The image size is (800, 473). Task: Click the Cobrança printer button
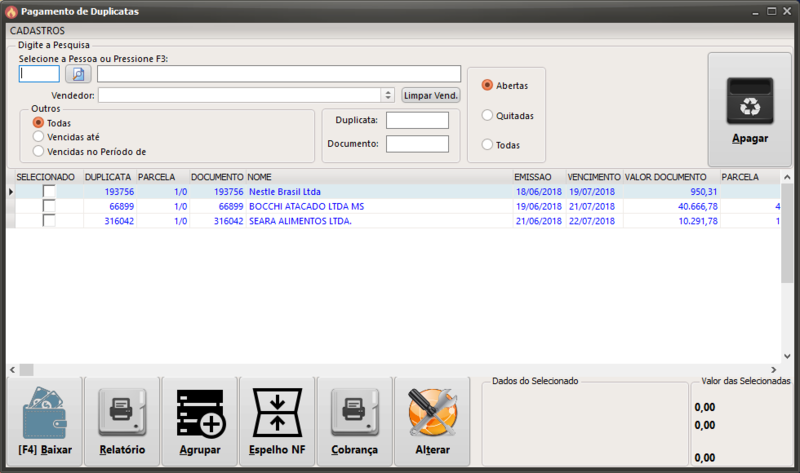pyautogui.click(x=355, y=421)
